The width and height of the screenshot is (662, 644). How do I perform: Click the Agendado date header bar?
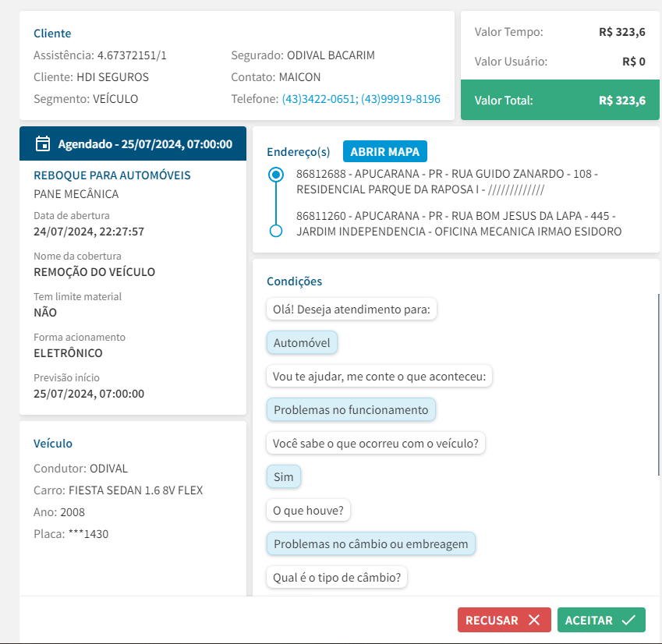(133, 143)
